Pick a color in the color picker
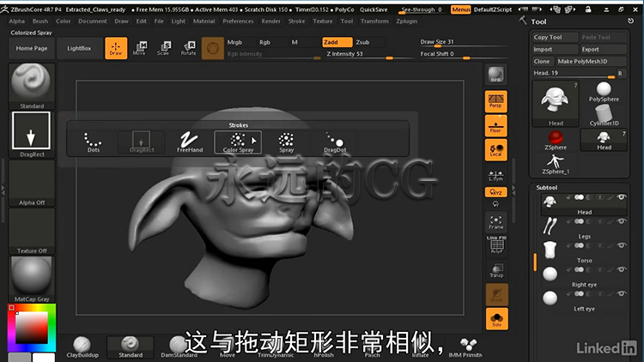Viewport: 644px width, 362px height. (x=32, y=327)
